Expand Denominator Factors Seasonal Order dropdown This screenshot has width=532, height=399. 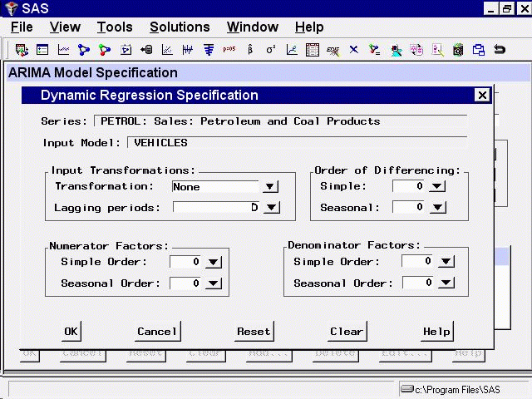coord(446,283)
